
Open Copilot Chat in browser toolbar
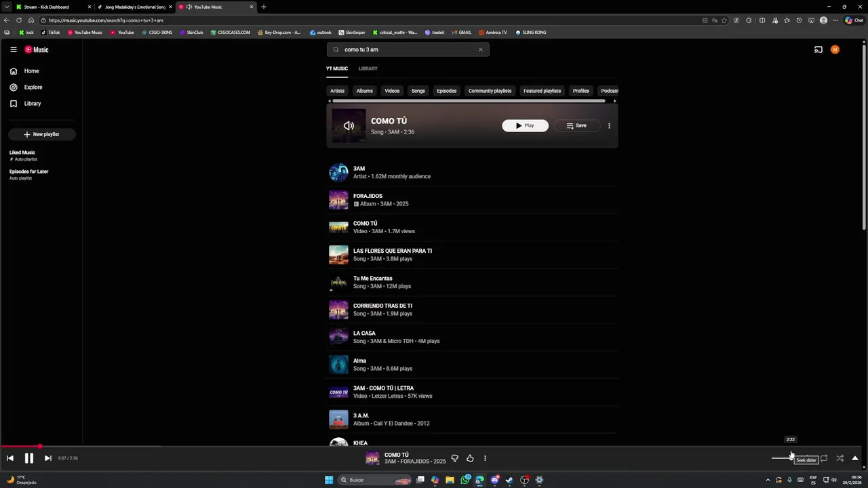click(x=854, y=20)
